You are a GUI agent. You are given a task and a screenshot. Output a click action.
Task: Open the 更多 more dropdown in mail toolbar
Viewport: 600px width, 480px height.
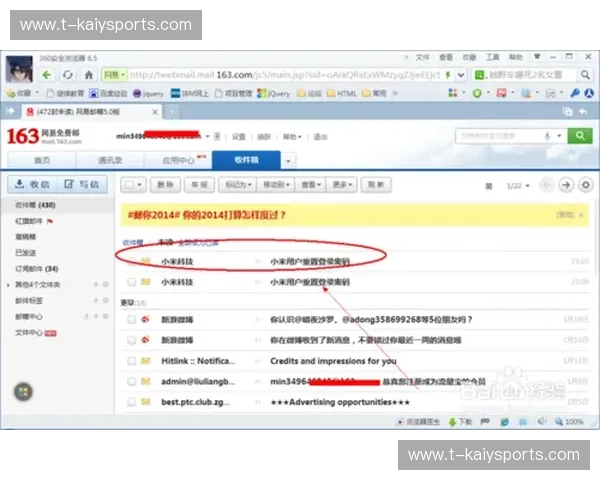point(342,185)
